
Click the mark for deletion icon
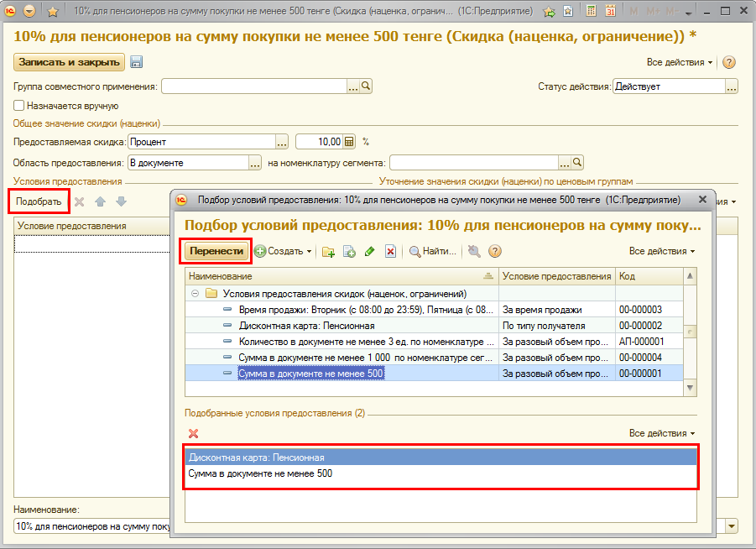pyautogui.click(x=390, y=251)
